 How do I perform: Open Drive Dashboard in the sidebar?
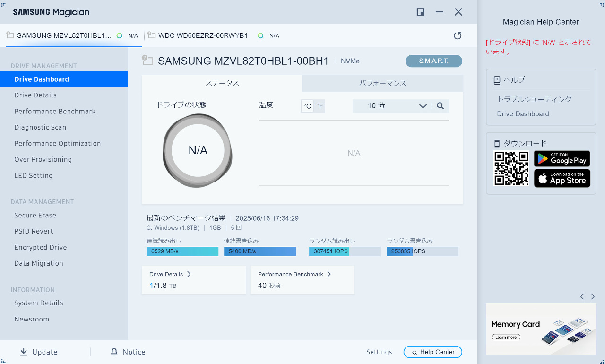point(64,79)
